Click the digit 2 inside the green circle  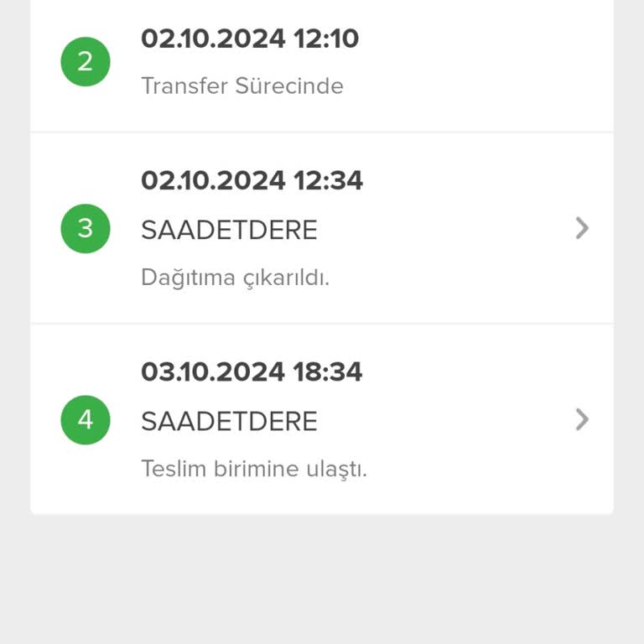[x=85, y=61]
